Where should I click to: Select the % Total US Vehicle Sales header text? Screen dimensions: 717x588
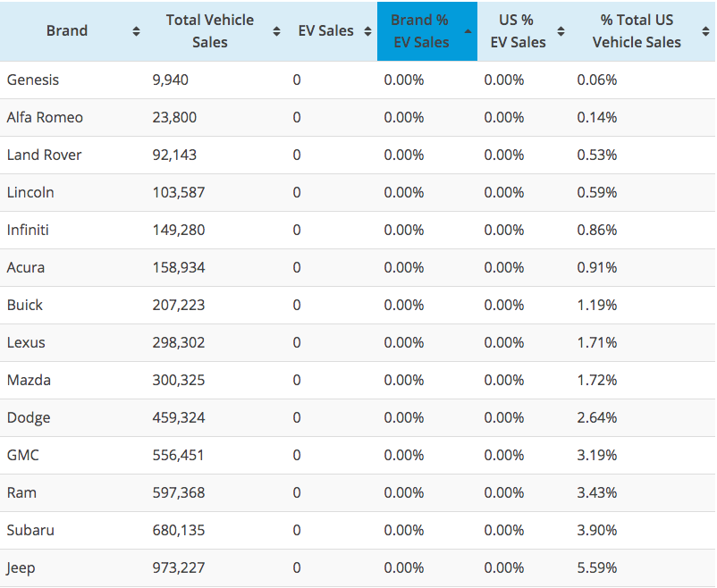pos(637,31)
